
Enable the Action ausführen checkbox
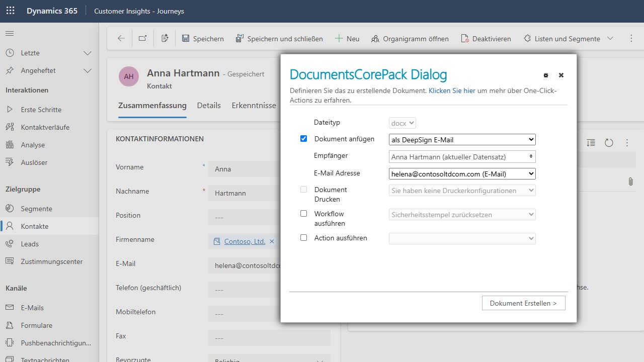click(x=303, y=238)
